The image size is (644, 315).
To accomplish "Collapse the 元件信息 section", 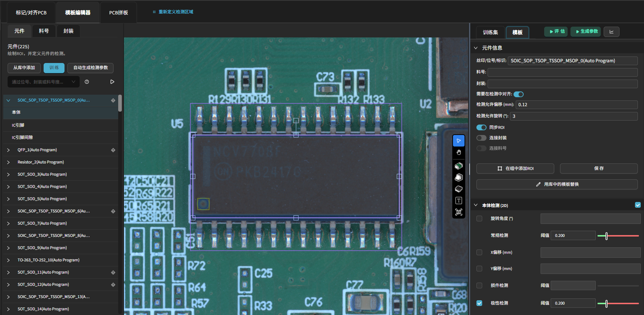I will (x=476, y=48).
